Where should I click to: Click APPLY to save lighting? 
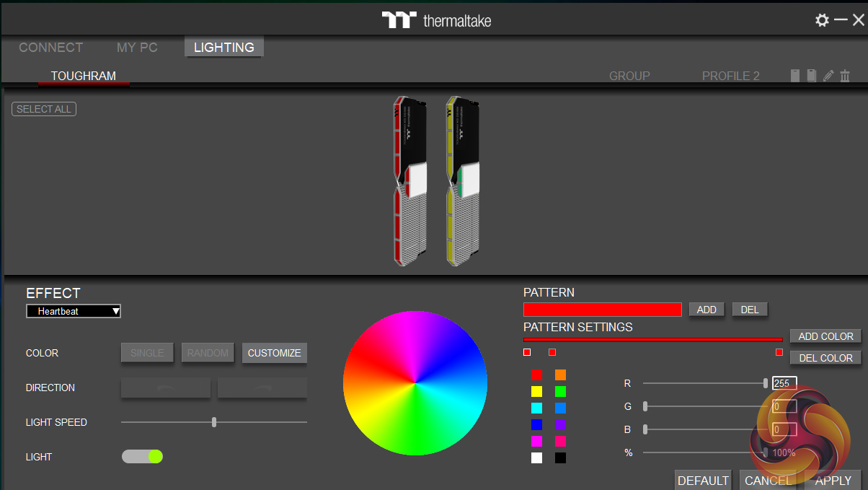(x=833, y=481)
